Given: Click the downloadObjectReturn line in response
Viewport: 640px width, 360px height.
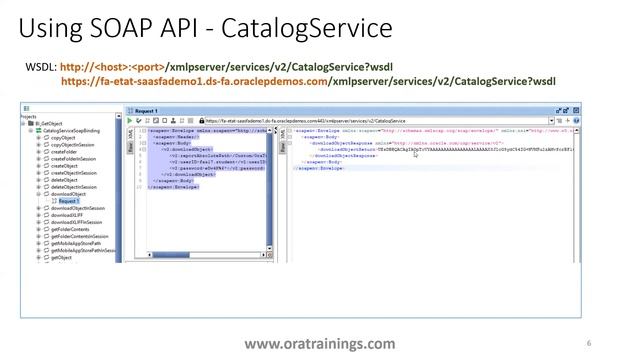Looking at the screenshot, I should point(446,149).
